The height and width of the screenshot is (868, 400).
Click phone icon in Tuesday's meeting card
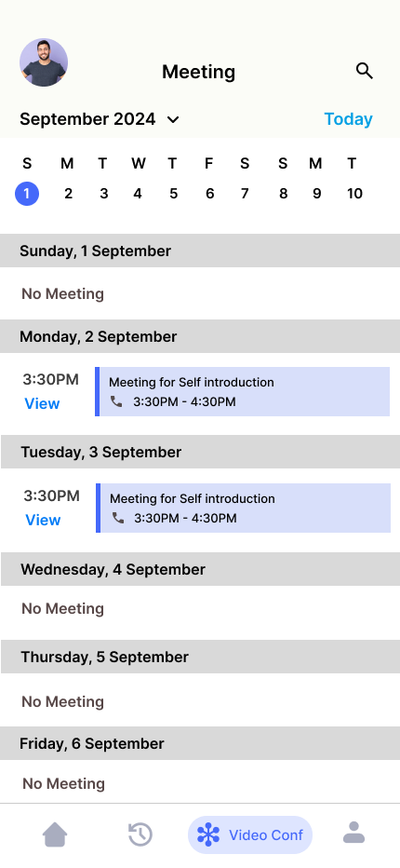(118, 518)
